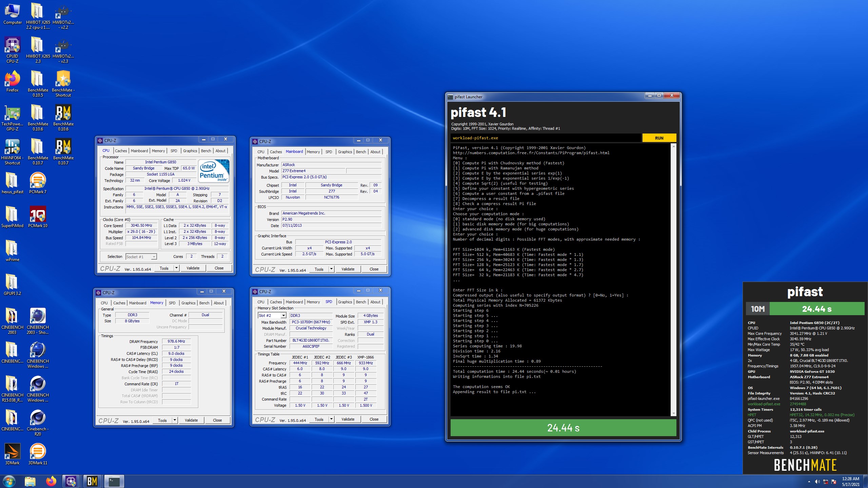Click Tools button in CPU-Z Memory window

coord(162,420)
